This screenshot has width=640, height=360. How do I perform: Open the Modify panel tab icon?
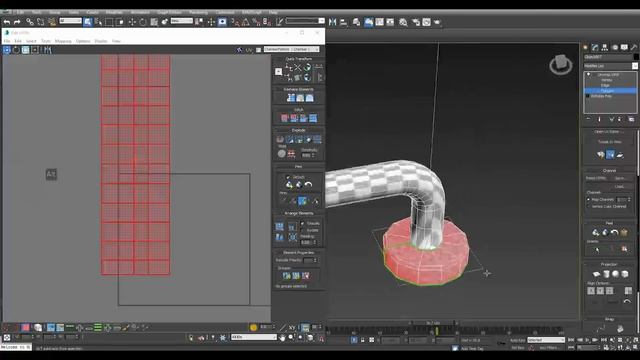(595, 47)
